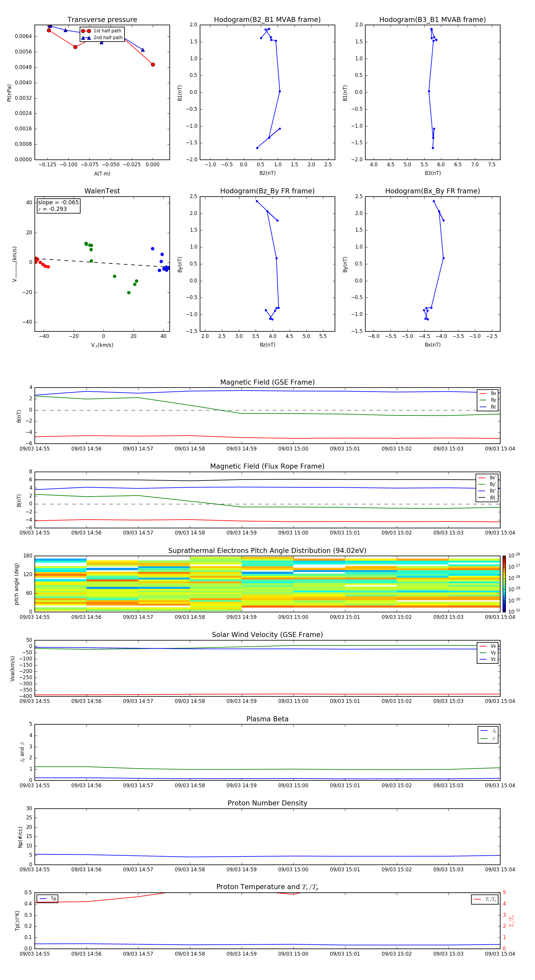Click the "Proton Number Density" title

click(267, 803)
